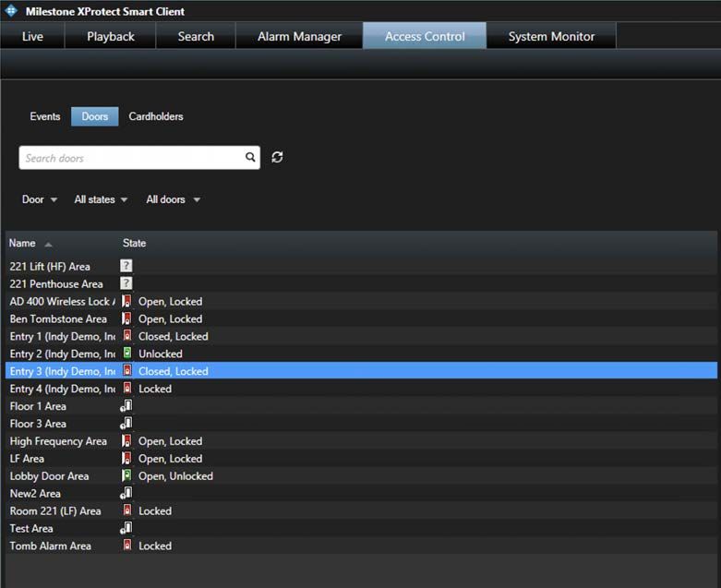
Task: Select the 221 Lift (HF) Area row
Action: (x=361, y=266)
